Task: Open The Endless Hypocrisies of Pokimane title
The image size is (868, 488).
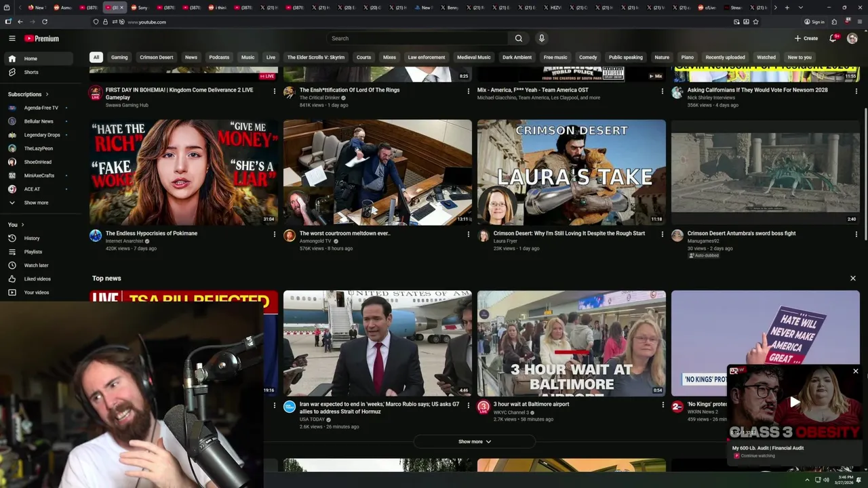Action: point(151,233)
